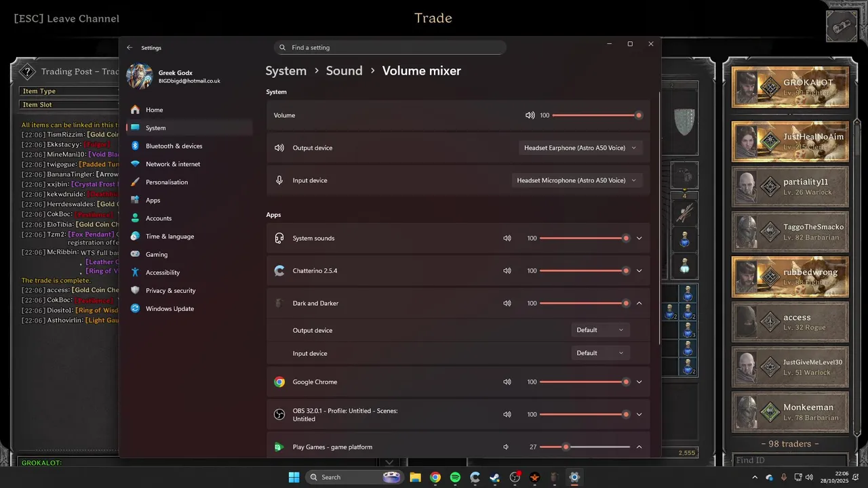Image resolution: width=868 pixels, height=488 pixels.
Task: Click the microphone icon in system tray
Action: 784,477
